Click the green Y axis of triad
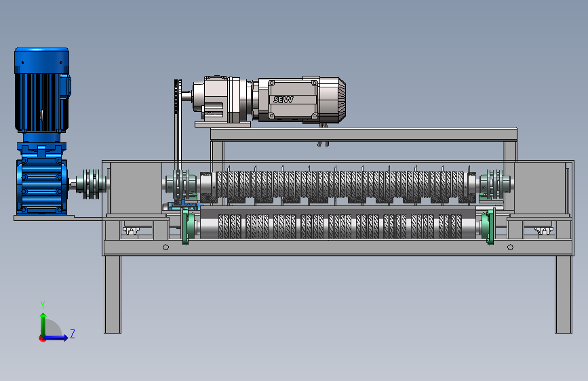Screen dimensions: 588x381 point(43,325)
